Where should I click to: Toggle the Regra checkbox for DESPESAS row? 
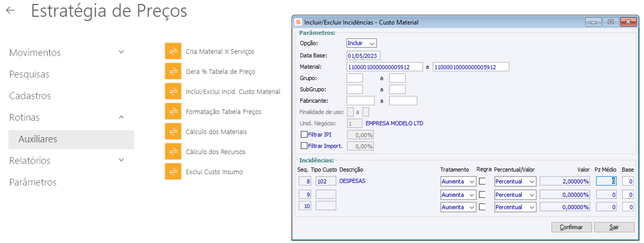482,181
